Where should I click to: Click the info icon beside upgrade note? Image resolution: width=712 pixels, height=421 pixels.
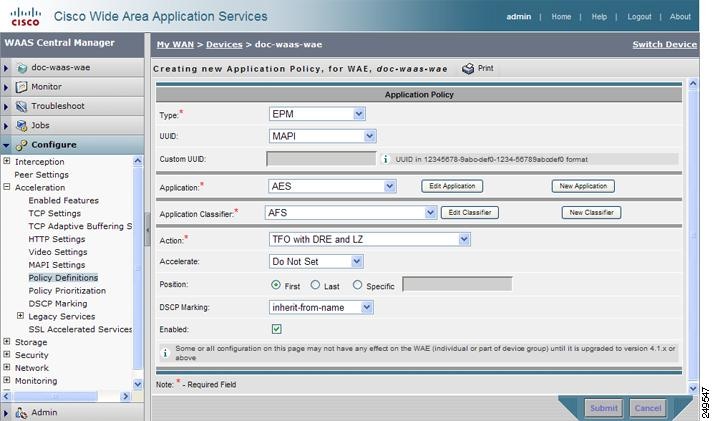point(165,353)
